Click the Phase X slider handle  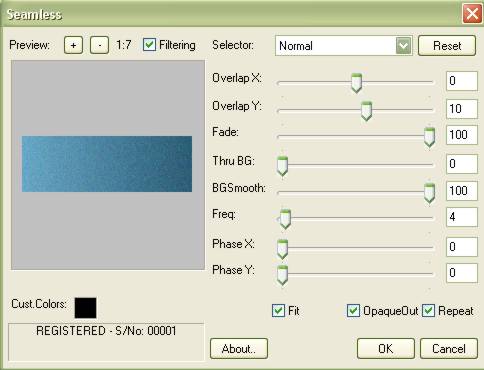coord(282,249)
